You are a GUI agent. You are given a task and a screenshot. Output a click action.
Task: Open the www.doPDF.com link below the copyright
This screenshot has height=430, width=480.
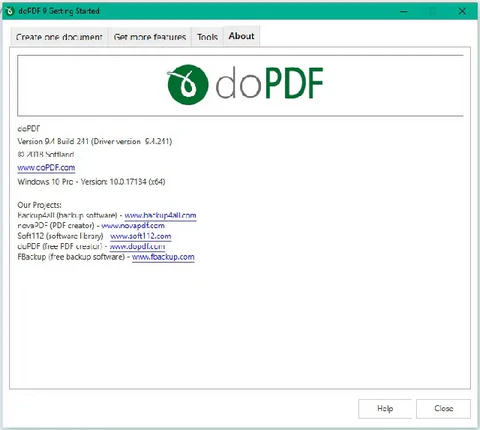click(x=46, y=168)
